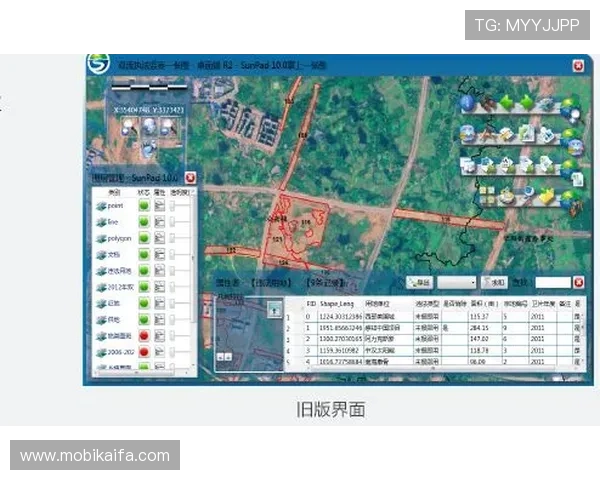The image size is (600, 480).
Task: Select cell 1224.30312386
Action: tap(341, 317)
